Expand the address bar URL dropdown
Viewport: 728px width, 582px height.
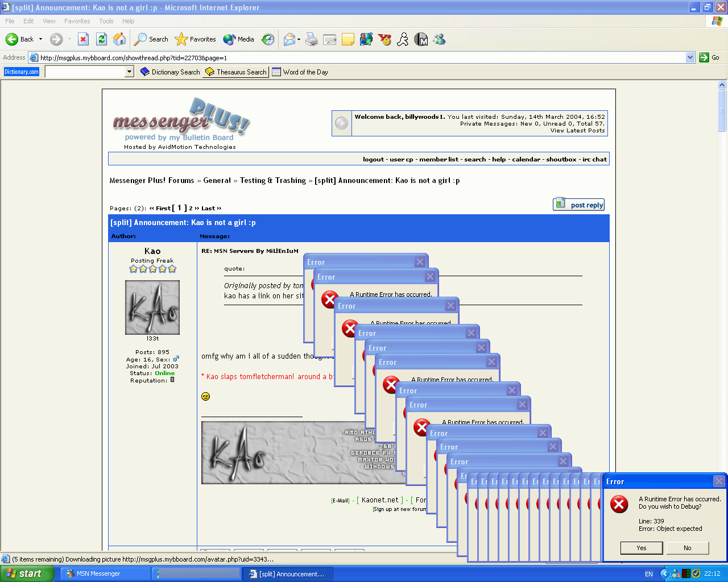click(x=690, y=57)
